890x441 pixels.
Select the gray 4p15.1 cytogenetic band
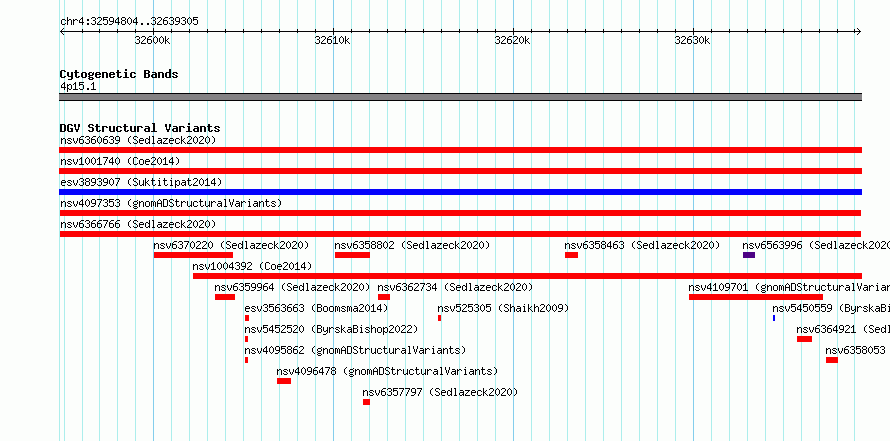pyautogui.click(x=460, y=97)
